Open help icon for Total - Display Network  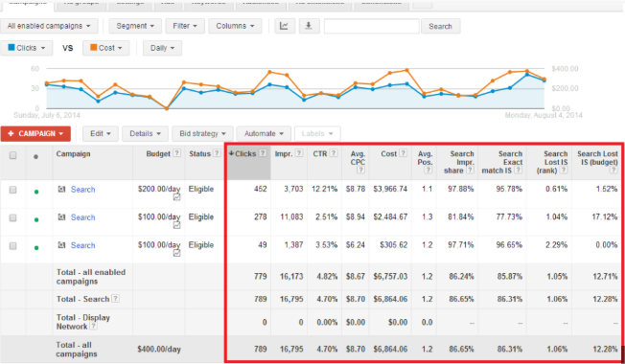click(x=93, y=327)
